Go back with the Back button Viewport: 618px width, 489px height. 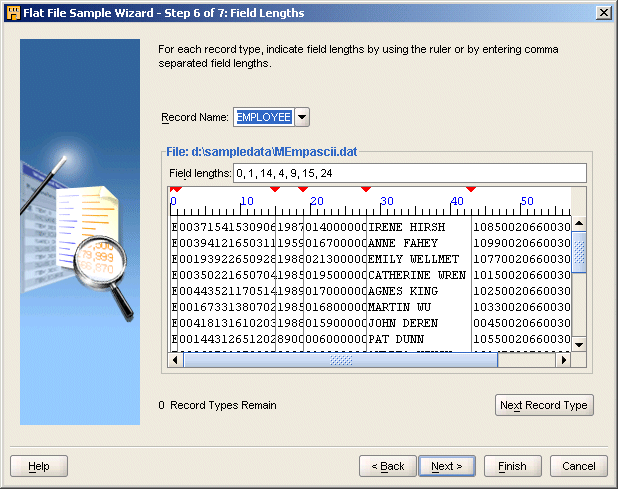coord(388,466)
